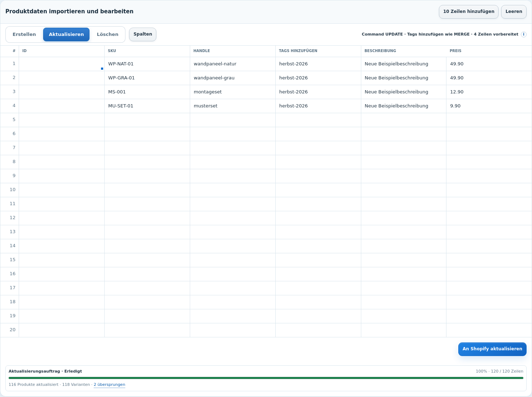The image size is (532, 397).
Task: Add 10 rows with Zeilen hinzufügen button
Action: click(x=469, y=12)
